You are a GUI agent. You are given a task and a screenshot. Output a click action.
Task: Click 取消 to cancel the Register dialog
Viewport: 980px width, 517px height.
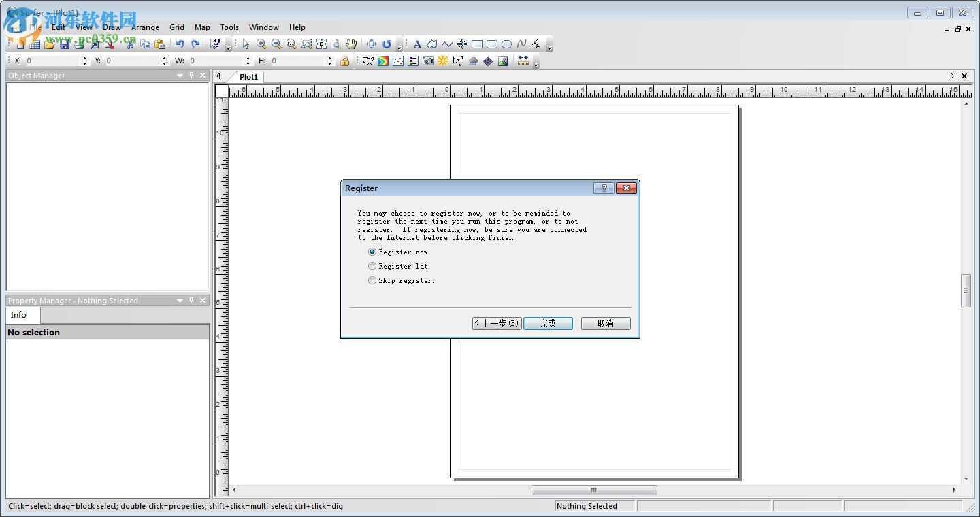606,324
